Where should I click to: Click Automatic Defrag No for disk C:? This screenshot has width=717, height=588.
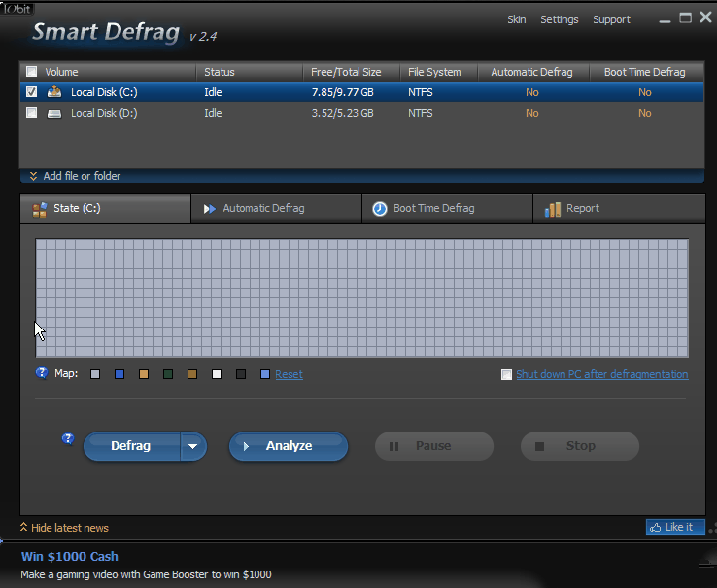pyautogui.click(x=532, y=92)
